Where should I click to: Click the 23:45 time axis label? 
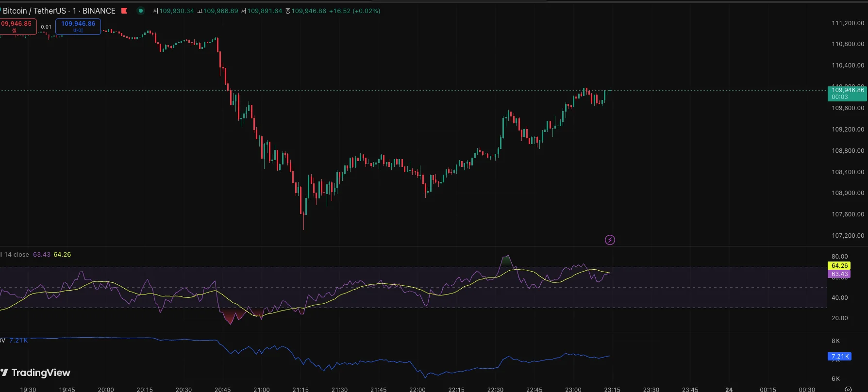[x=690, y=390]
